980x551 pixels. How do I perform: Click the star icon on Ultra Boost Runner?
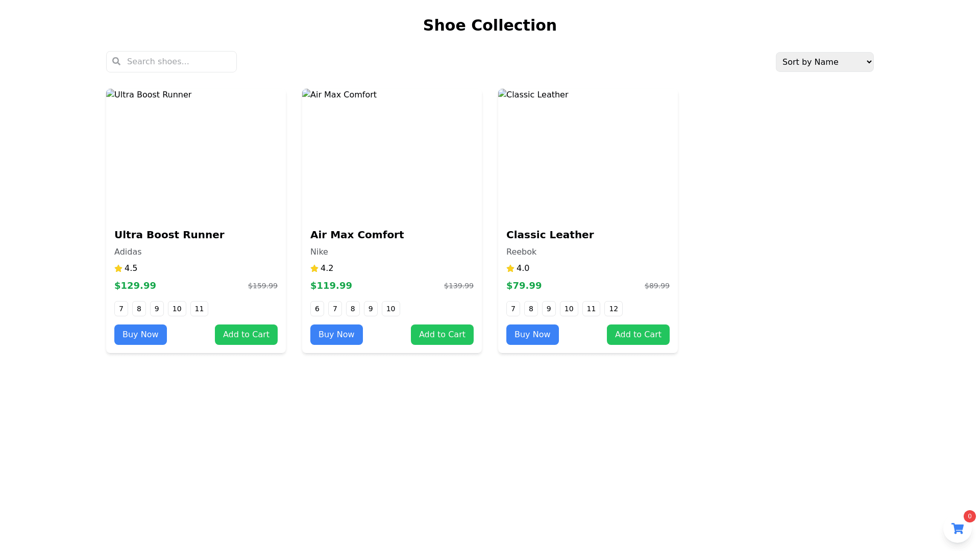click(118, 268)
